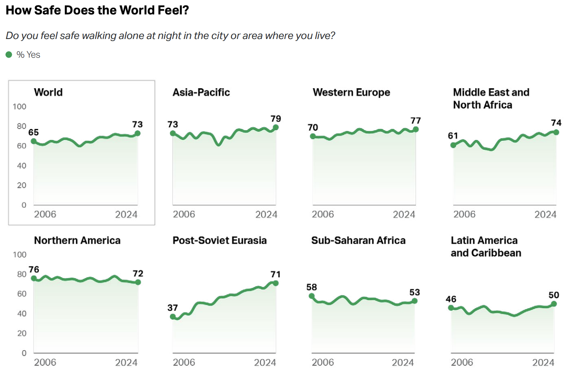Select Post-Soviet Eurasia's 2006 data point at 37
This screenshot has height=379, width=588.
coord(172,317)
